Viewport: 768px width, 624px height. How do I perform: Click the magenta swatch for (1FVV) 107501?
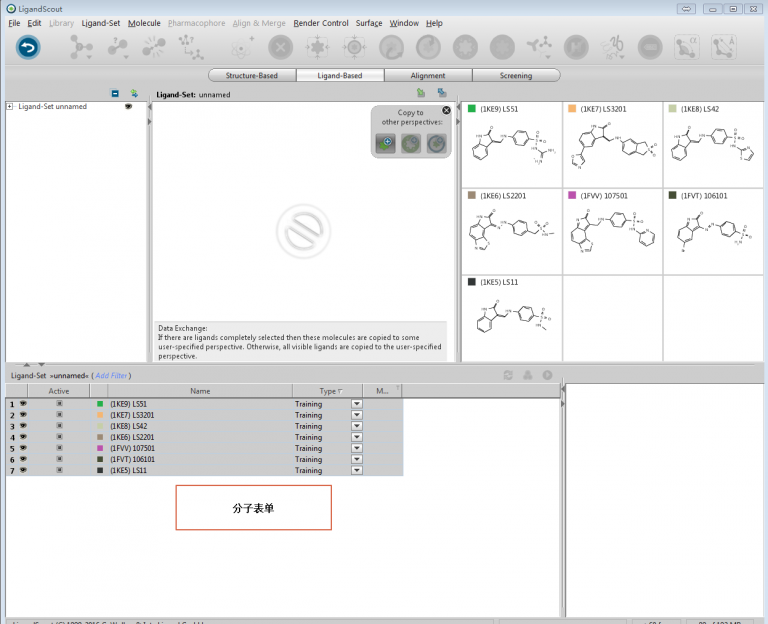point(100,448)
